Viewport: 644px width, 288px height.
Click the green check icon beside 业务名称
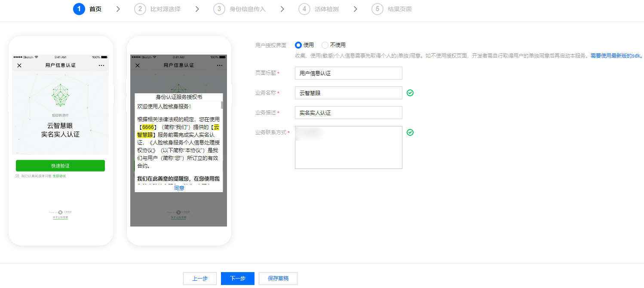pyautogui.click(x=410, y=93)
